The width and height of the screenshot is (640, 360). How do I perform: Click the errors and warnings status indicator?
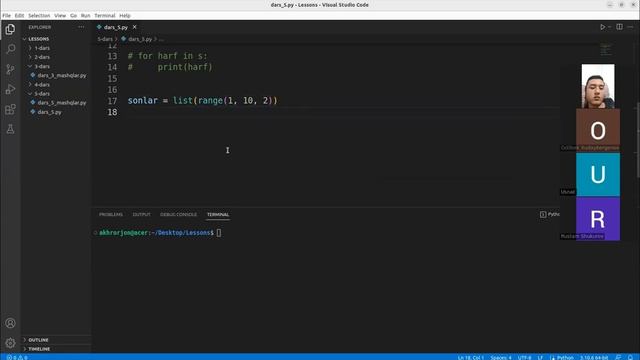17,357
